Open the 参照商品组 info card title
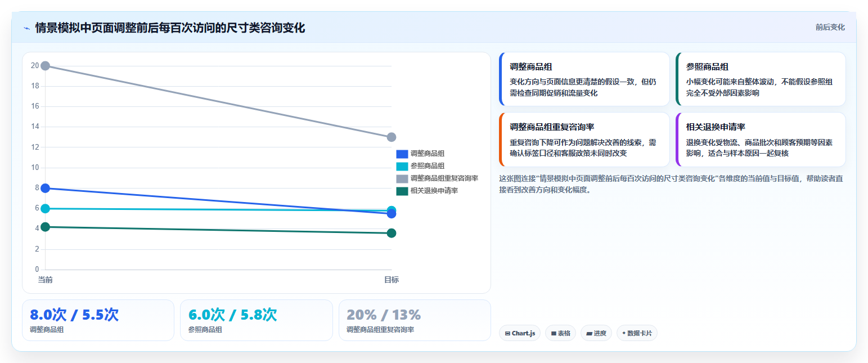The image size is (868, 363). (708, 66)
